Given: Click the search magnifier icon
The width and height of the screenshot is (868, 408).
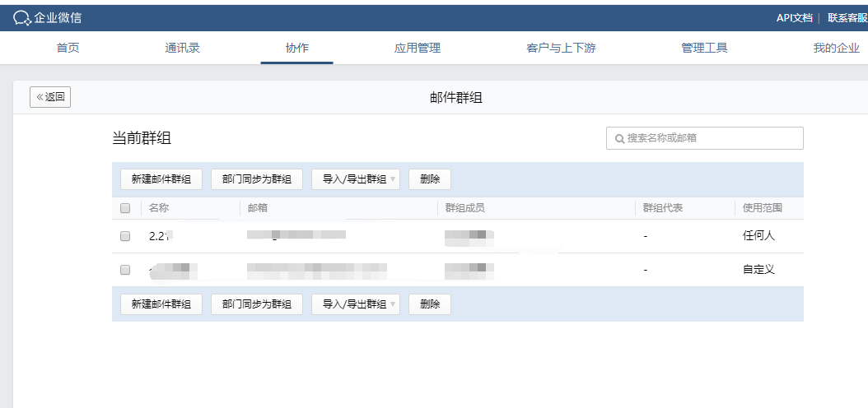Looking at the screenshot, I should pyautogui.click(x=618, y=138).
